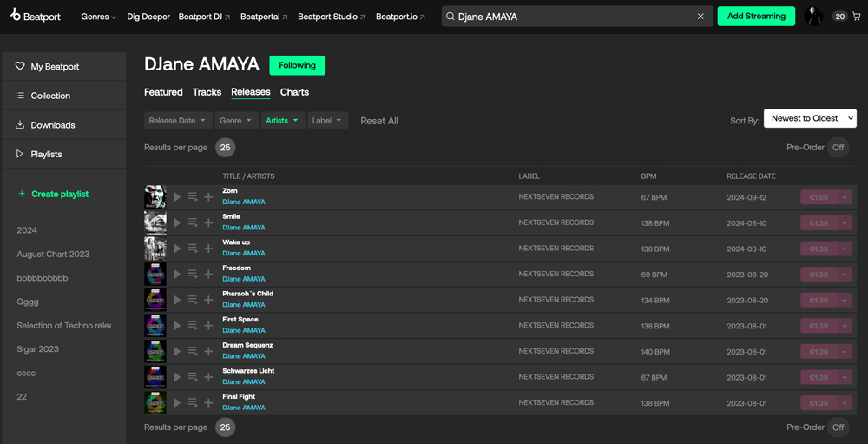The width and height of the screenshot is (868, 444).
Task: Add Wake up to a playlist
Action: [208, 249]
